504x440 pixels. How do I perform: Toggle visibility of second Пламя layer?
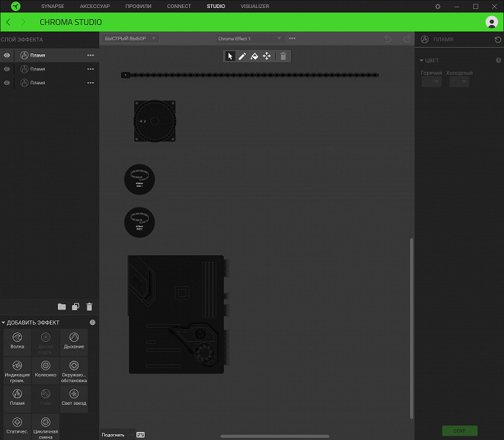coord(7,69)
